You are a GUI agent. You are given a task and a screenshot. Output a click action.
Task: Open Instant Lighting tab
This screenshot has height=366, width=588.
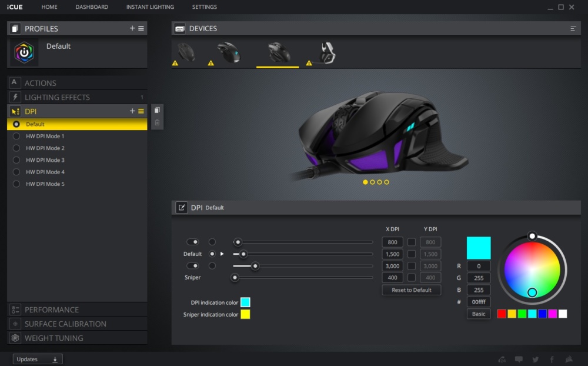pos(150,6)
